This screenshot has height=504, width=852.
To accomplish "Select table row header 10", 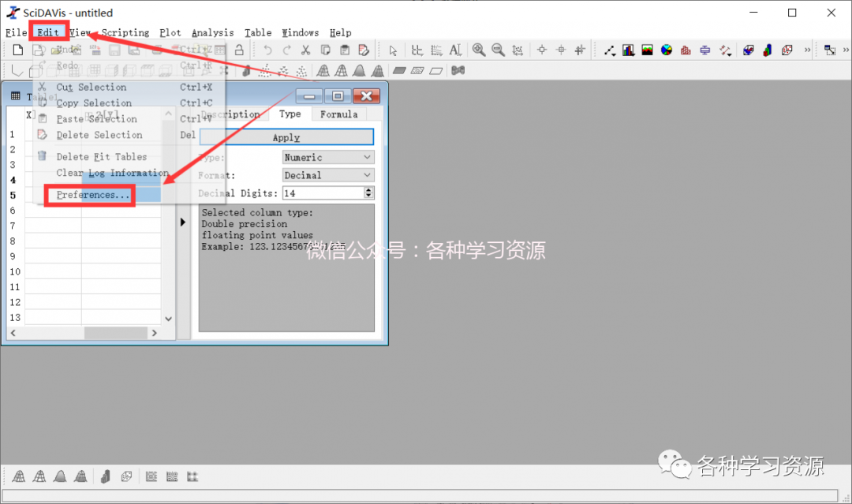I will click(15, 271).
